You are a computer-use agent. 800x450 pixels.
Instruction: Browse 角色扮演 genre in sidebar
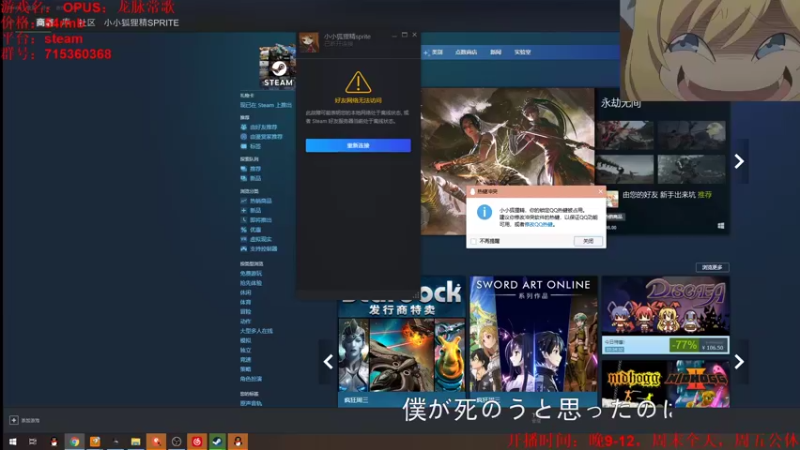(x=251, y=379)
